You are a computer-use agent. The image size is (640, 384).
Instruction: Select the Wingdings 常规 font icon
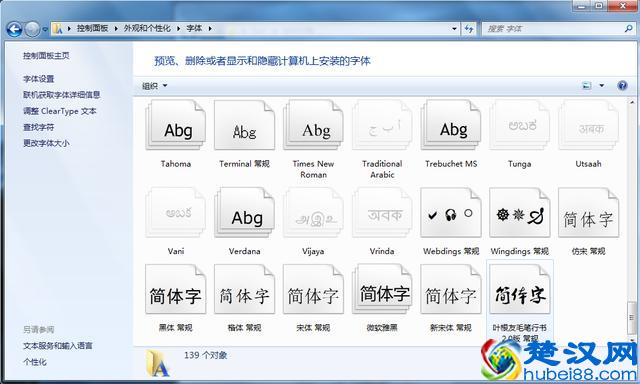pyautogui.click(x=520, y=213)
